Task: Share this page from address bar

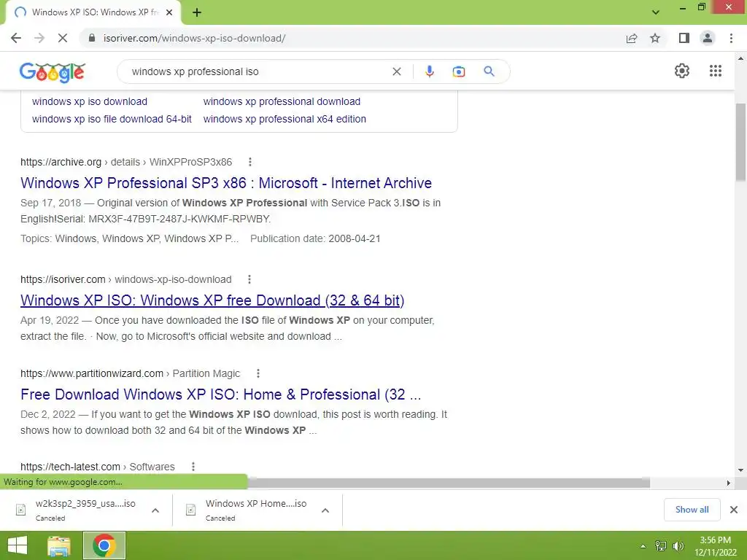Action: point(632,38)
